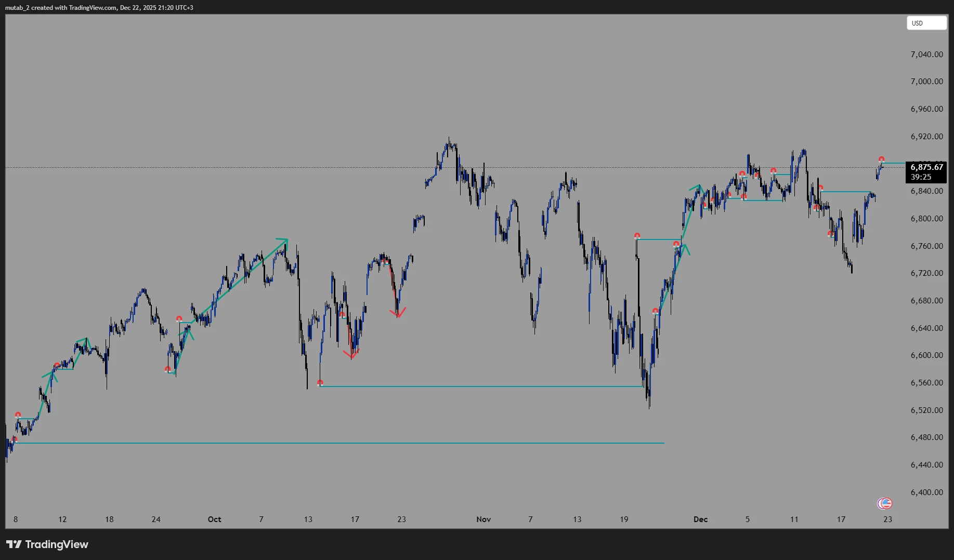Screen dimensions: 954x560
Task: Click the 7,040.00 price axis label
Action: tap(926, 54)
